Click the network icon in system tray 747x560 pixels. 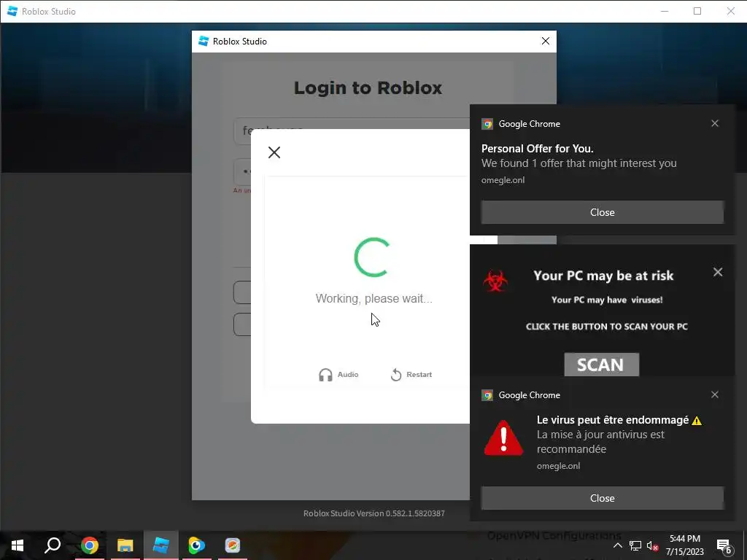pyautogui.click(x=635, y=545)
